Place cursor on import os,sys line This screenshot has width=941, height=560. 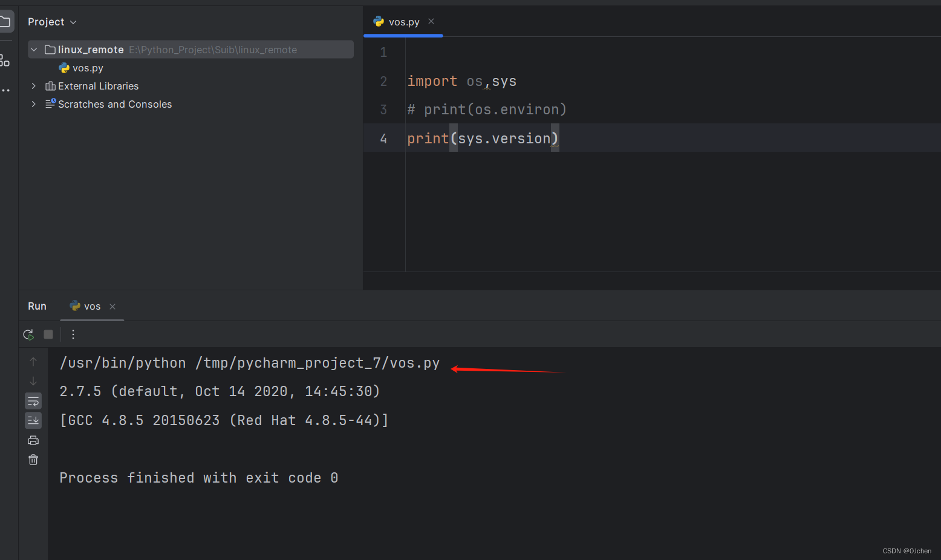click(462, 81)
